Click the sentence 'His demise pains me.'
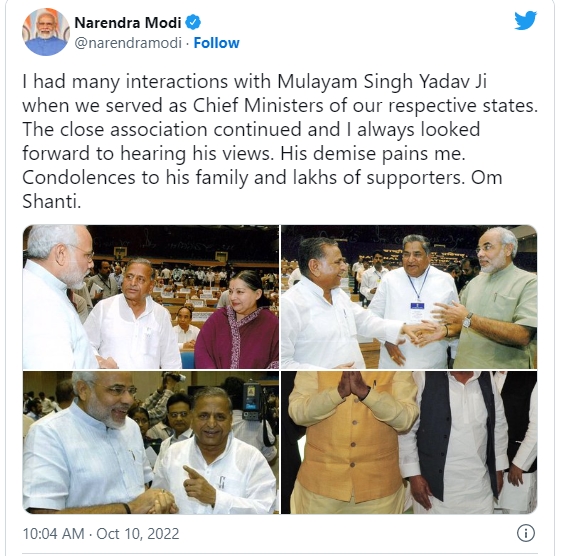Image resolution: width=564 pixels, height=556 pixels. [x=373, y=154]
